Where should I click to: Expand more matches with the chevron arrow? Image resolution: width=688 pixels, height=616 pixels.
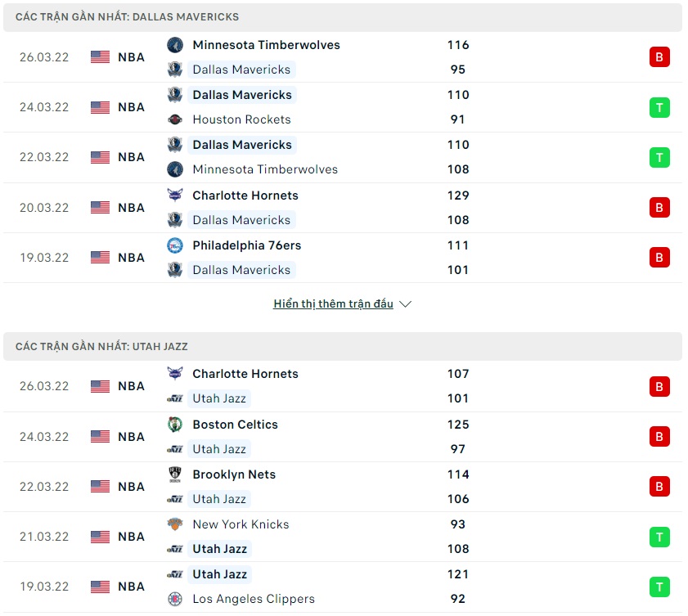pyautogui.click(x=405, y=304)
